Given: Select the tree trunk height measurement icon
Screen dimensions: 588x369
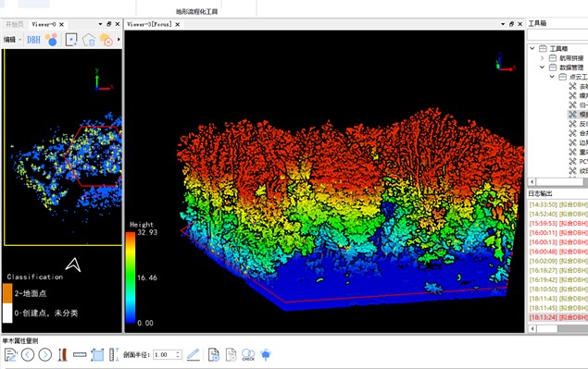Looking at the screenshot, I should click(63, 354).
